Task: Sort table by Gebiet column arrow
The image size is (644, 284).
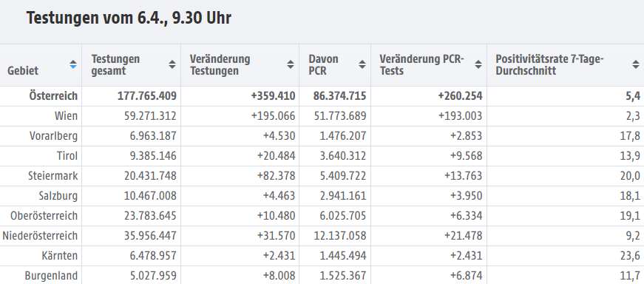Action: 73,64
